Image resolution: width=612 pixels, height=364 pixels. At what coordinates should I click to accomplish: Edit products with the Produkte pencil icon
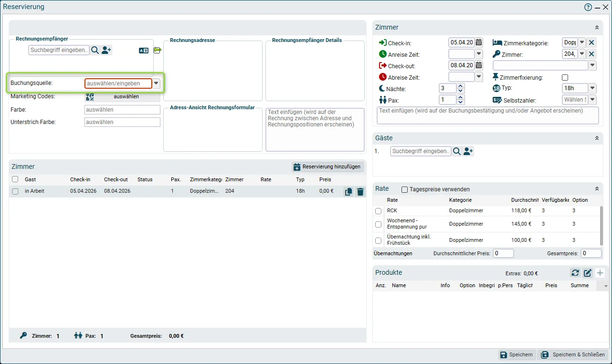coord(588,273)
